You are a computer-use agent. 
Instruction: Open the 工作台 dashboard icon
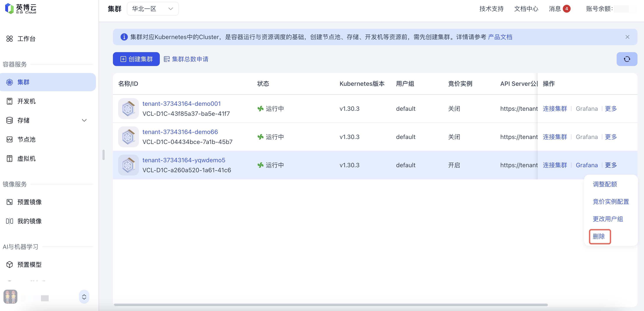[10, 39]
